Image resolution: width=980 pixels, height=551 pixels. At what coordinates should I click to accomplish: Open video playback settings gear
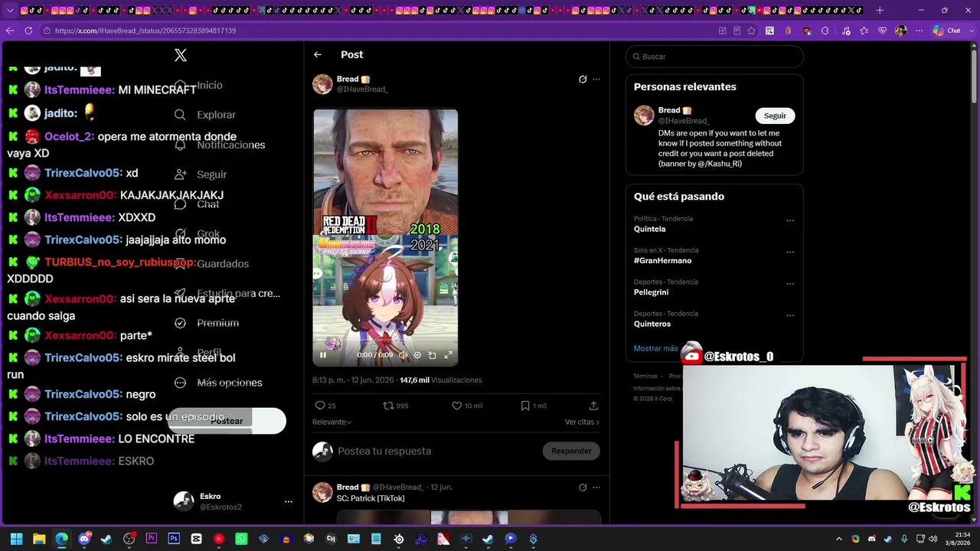417,355
